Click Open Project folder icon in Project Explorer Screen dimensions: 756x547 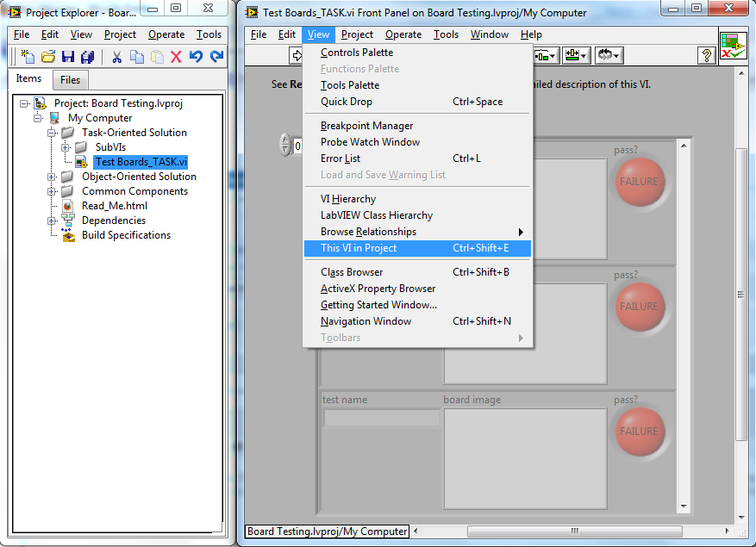click(x=47, y=57)
